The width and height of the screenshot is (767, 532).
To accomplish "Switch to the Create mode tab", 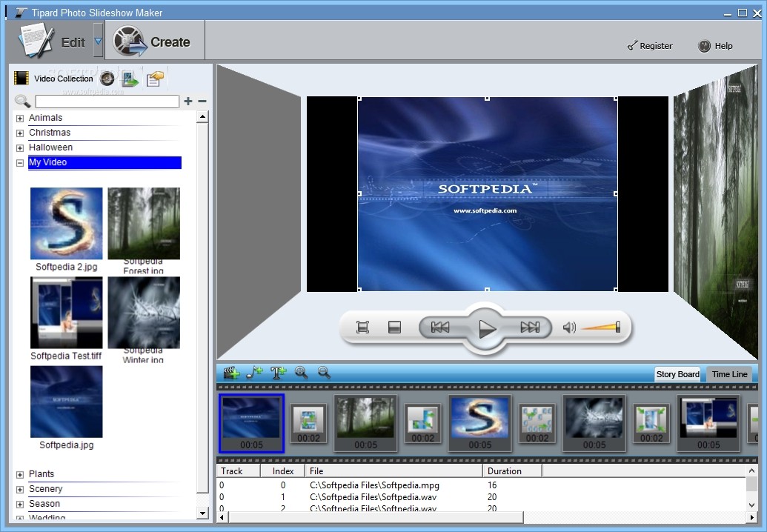I will [155, 40].
